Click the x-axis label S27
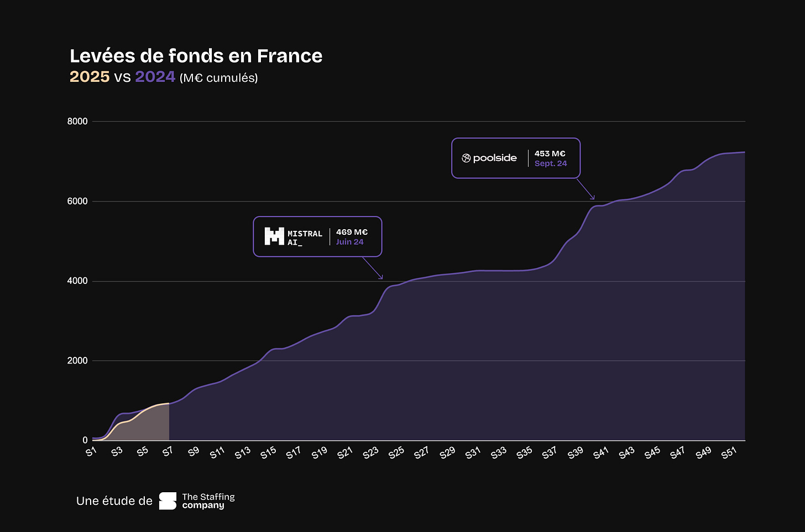Screen dimensions: 805x532 [421, 452]
